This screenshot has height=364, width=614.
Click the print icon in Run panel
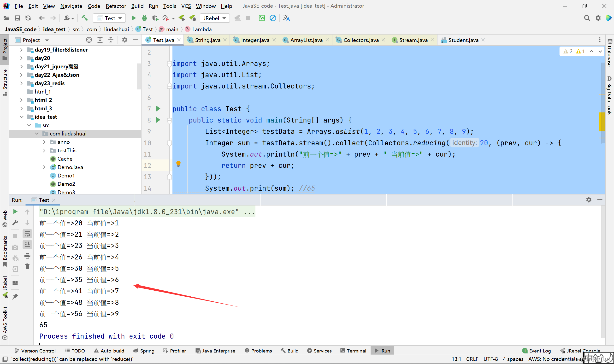(27, 256)
